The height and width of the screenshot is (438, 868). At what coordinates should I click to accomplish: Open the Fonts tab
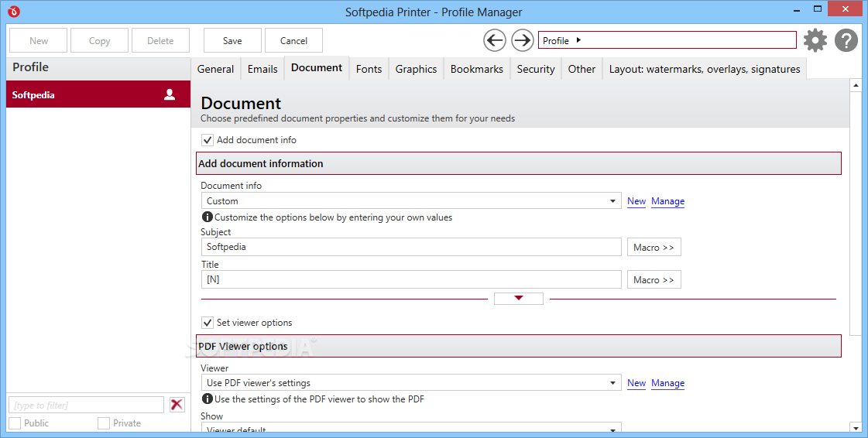pos(369,69)
